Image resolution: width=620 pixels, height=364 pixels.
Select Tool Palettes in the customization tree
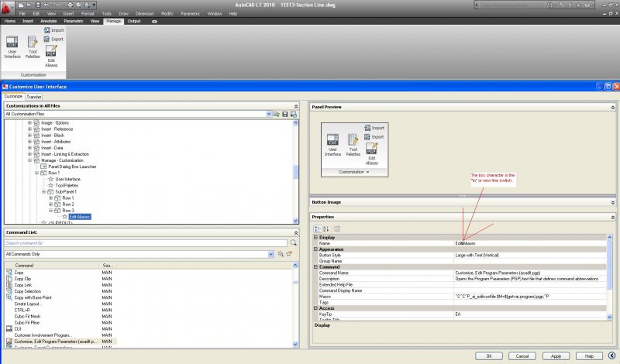coord(66,186)
